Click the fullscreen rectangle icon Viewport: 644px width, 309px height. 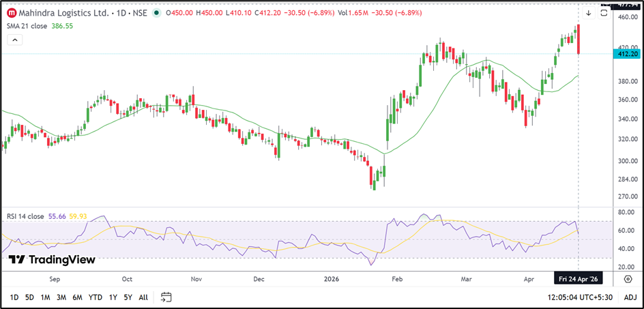pyautogui.click(x=605, y=12)
